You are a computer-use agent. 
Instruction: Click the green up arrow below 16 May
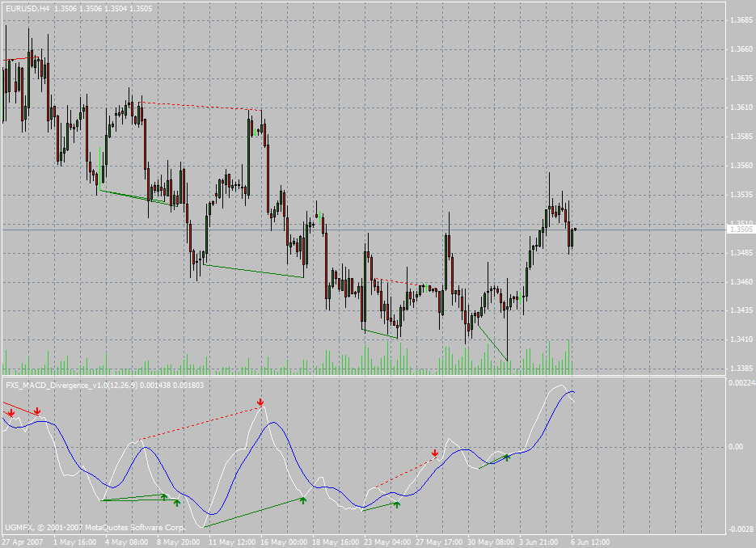point(303,500)
